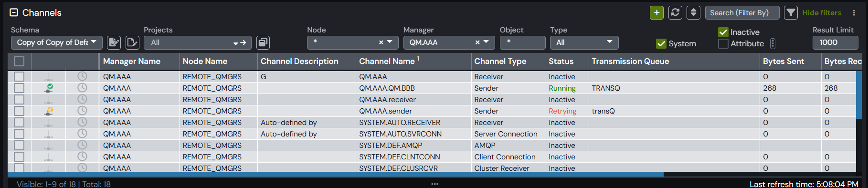Viewport: 868px width, 188px height.
Task: Sort by Transmission Queue column
Action: [630, 61]
